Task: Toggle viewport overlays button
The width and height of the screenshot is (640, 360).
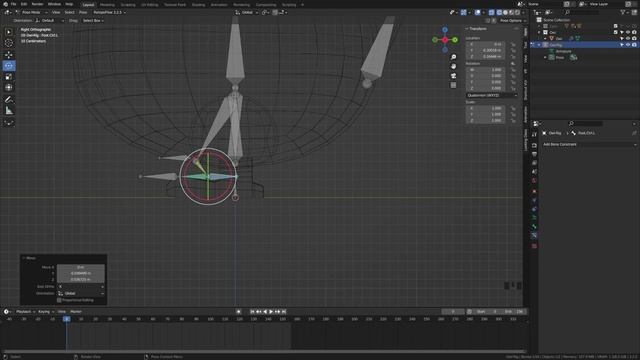Action: (x=478, y=13)
